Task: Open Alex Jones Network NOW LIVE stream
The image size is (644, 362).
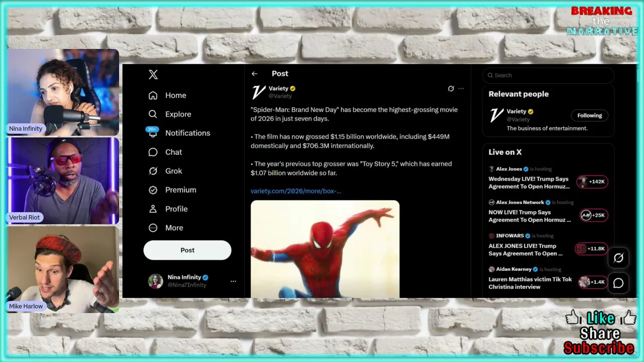Action: coord(530,216)
